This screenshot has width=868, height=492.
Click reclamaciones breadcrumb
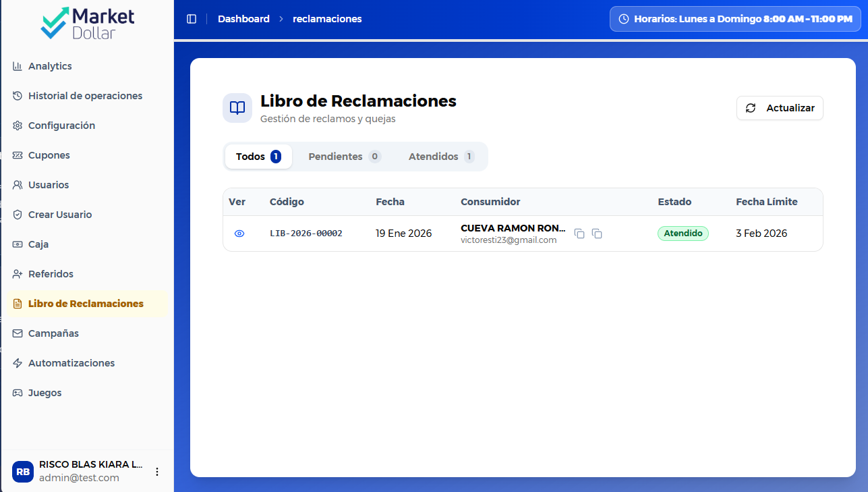click(327, 19)
